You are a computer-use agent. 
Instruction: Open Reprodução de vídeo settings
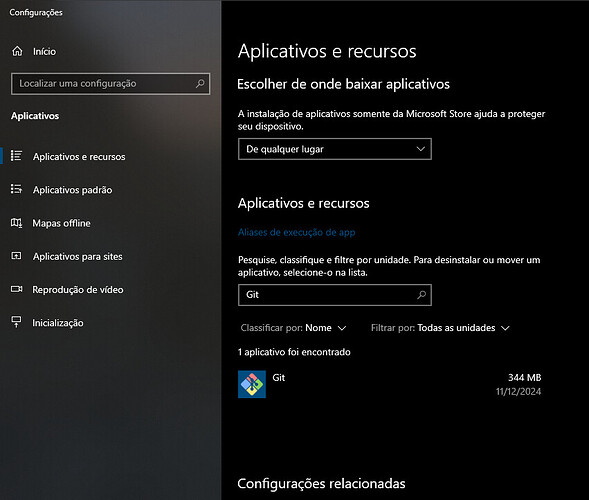pyautogui.click(x=78, y=290)
